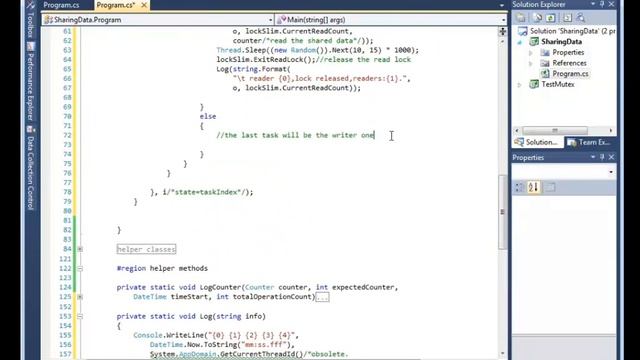Switch to the Solution Explorer bottom tab
The height and width of the screenshot is (360, 640).
(x=537, y=142)
